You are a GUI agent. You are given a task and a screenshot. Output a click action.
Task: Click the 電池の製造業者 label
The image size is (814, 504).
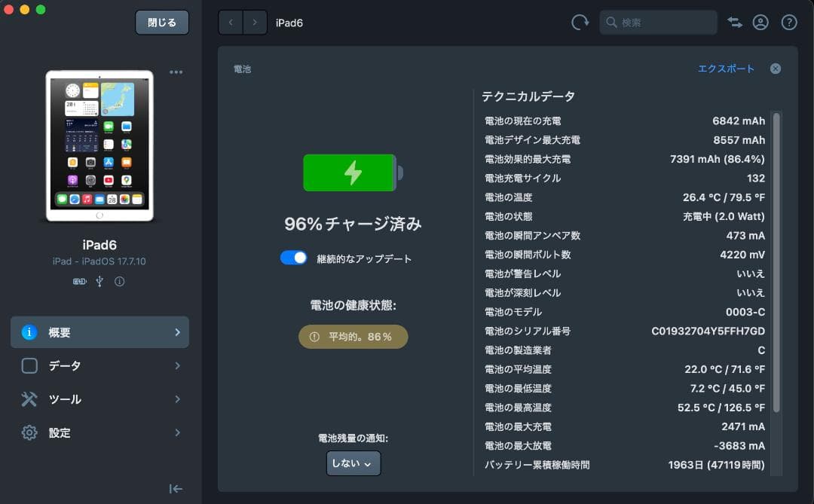518,350
